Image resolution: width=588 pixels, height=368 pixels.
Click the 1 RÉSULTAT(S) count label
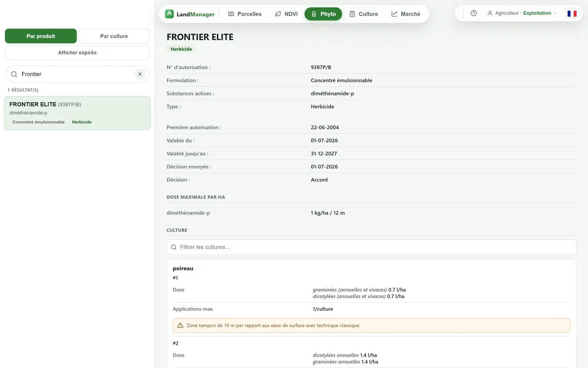pos(23,90)
